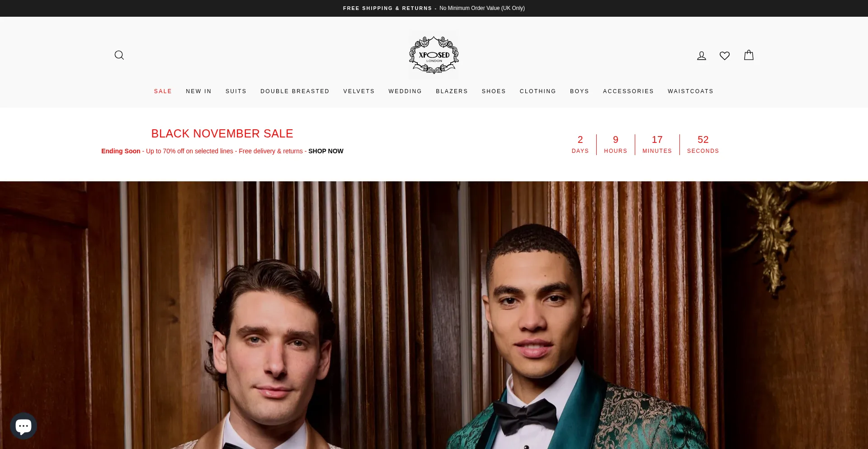The width and height of the screenshot is (868, 449).
Task: Go to BLAZERS category
Action: click(x=452, y=91)
